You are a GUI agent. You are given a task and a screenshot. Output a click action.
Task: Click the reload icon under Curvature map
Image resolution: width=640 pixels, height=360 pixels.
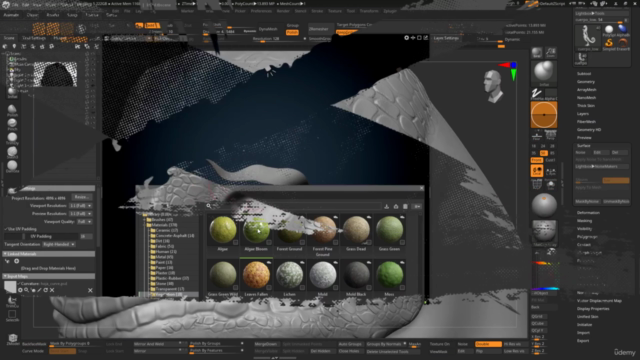coord(46,290)
